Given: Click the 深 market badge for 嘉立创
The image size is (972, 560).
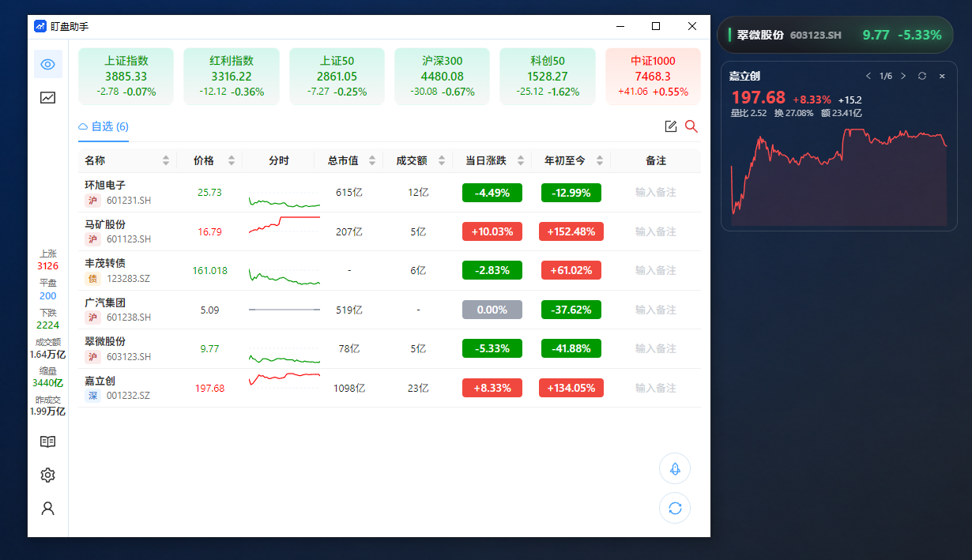Looking at the screenshot, I should [x=93, y=396].
